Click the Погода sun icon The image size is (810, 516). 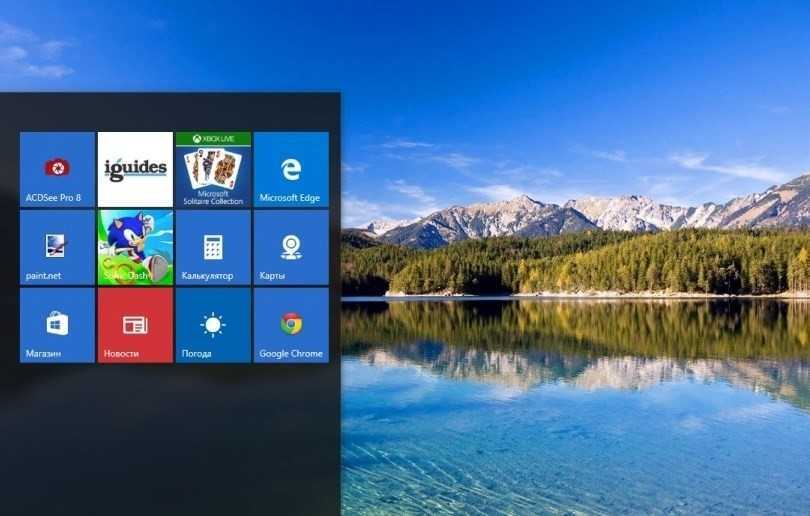pyautogui.click(x=213, y=324)
